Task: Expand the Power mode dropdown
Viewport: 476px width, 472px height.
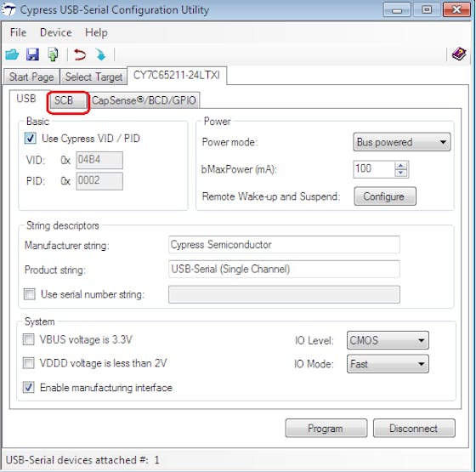Action: [401, 142]
